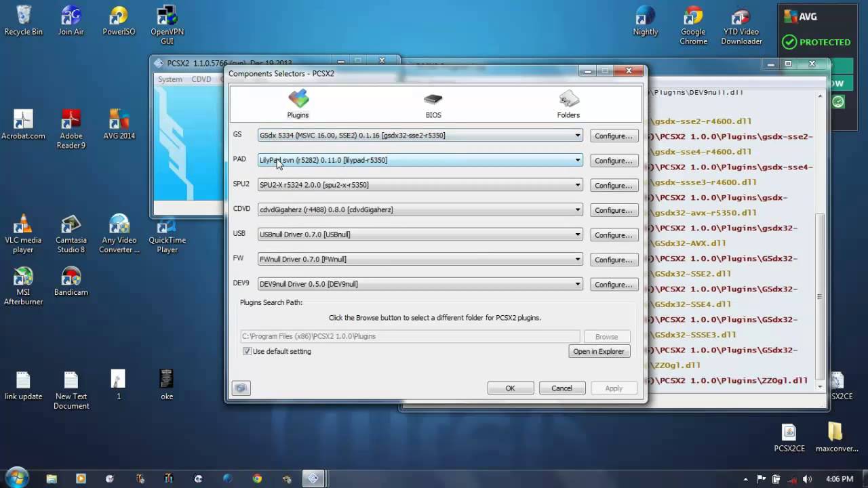Select the link update text file
This screenshot has width=868, height=488.
click(23, 386)
